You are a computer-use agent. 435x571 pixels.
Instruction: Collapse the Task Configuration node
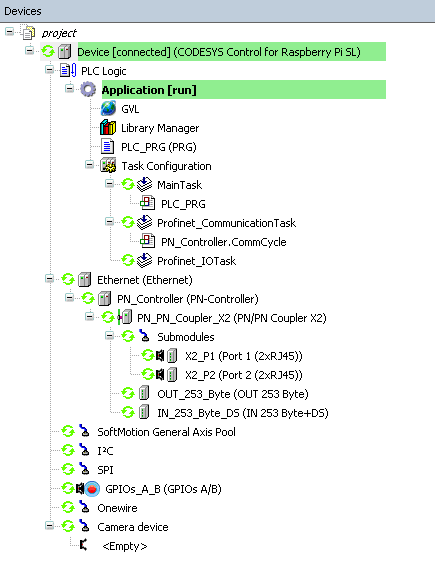(x=89, y=165)
